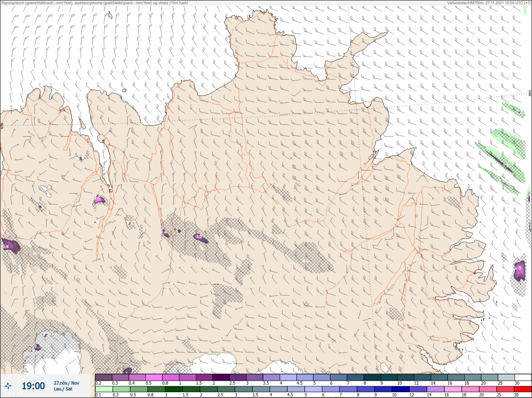Select the darkest green lower swatch after 1
532x398 pixels.
coord(174,389)
